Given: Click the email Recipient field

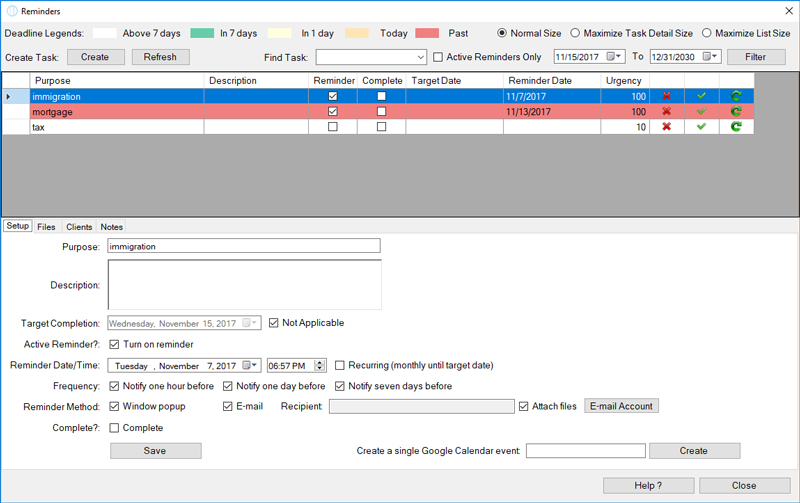Looking at the screenshot, I should pos(421,407).
